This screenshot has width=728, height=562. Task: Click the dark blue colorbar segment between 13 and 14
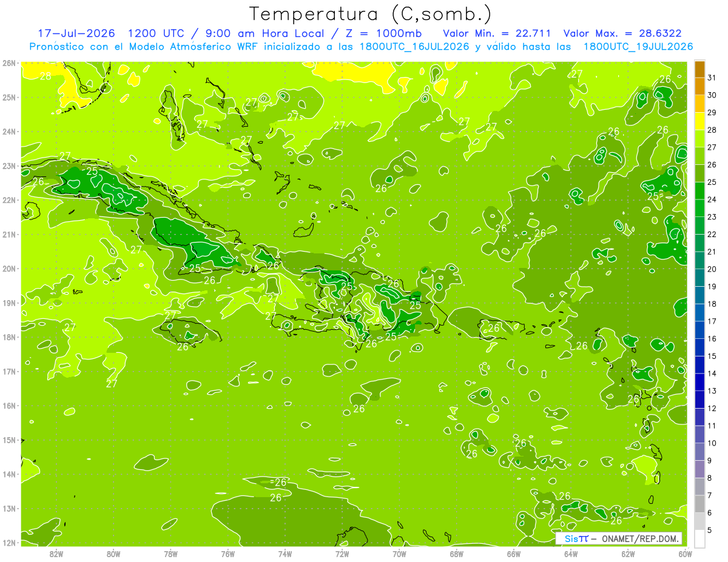pos(699,382)
